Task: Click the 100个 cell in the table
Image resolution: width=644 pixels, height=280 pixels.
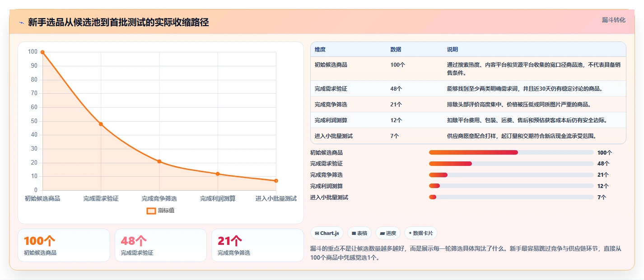Action: pos(397,65)
